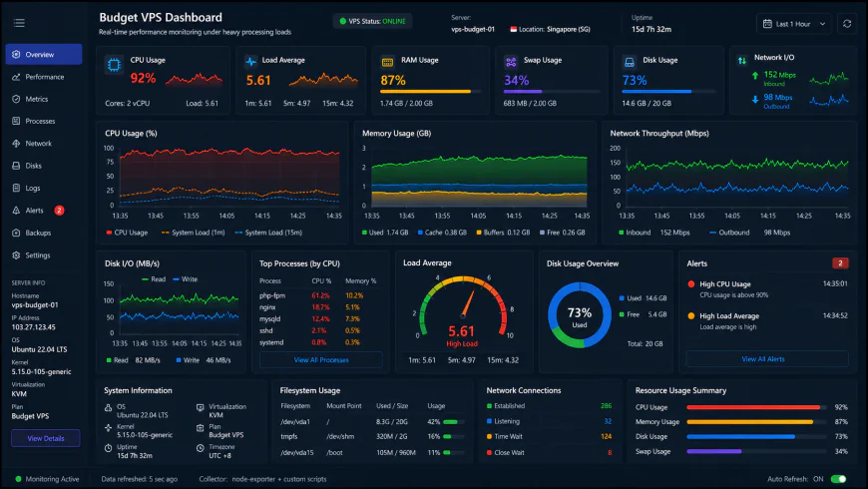
Task: Click the alerts count badge in the Alerts panel
Action: (840, 263)
